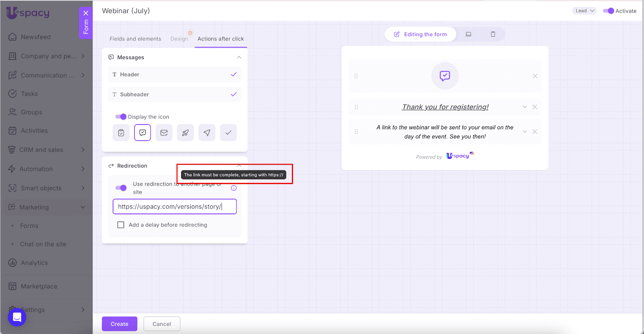Image resolution: width=644 pixels, height=334 pixels.
Task: Check Add a delay before redirecting
Action: tap(121, 225)
